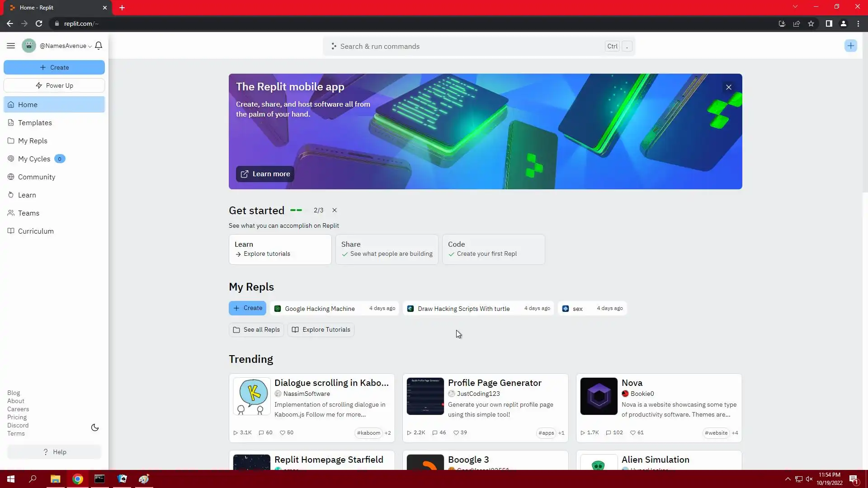Open the Nova trending thumbnail

[x=599, y=396]
